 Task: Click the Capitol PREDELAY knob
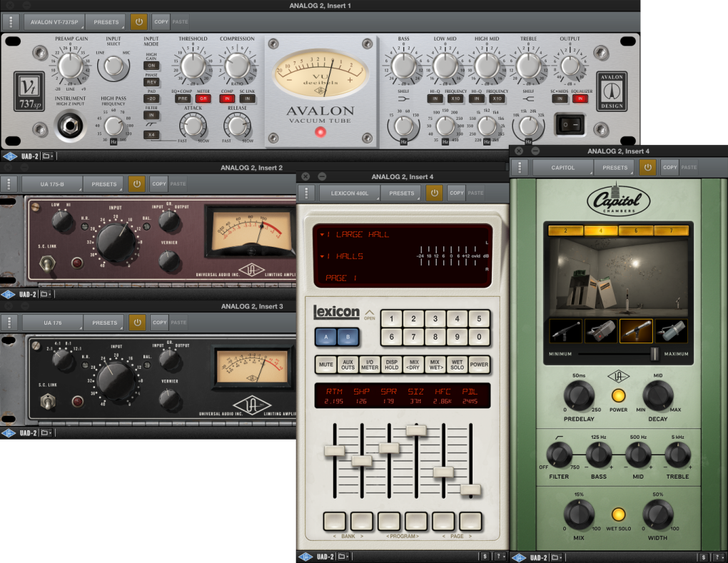coord(579,396)
